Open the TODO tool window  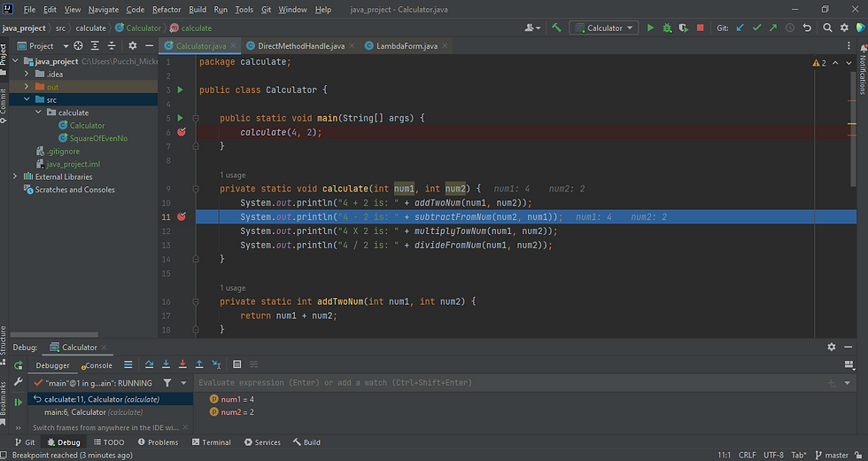pos(108,442)
